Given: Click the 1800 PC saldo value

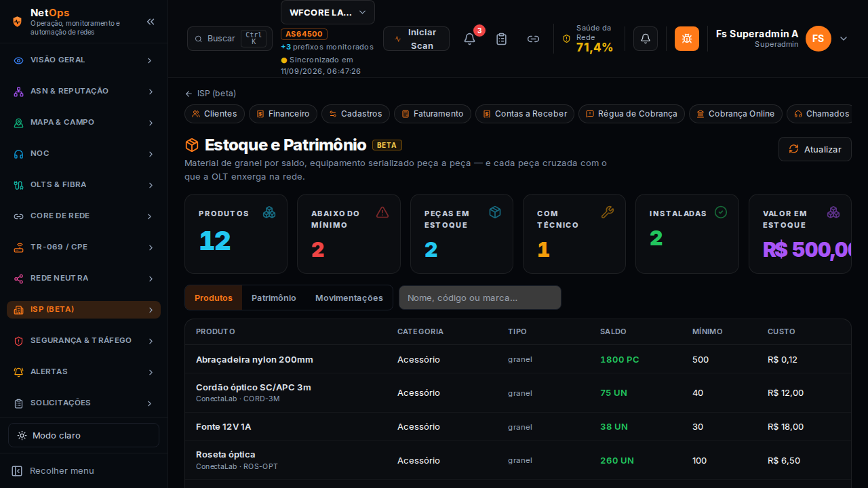Looking at the screenshot, I should click(620, 359).
